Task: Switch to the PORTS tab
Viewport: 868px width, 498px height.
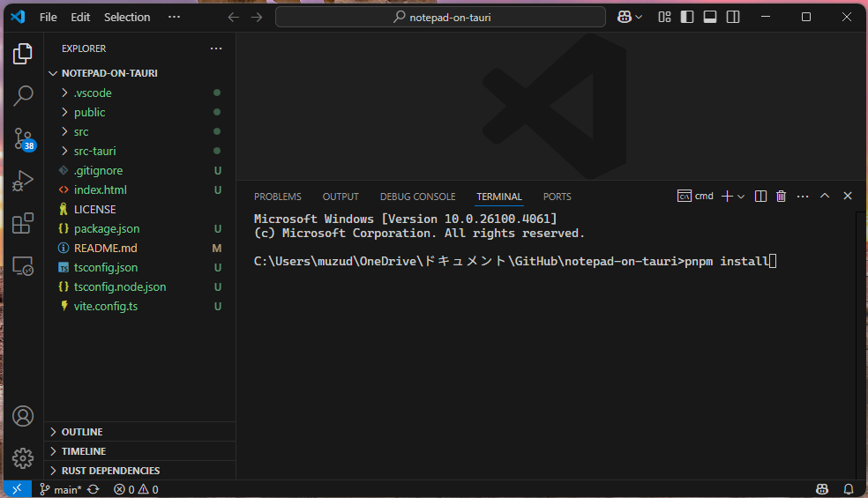Action: pos(557,197)
